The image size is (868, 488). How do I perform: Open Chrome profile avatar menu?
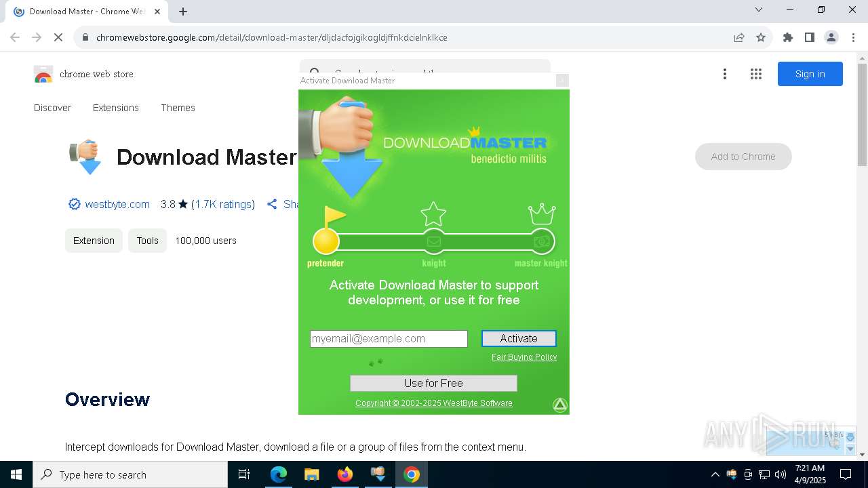831,37
